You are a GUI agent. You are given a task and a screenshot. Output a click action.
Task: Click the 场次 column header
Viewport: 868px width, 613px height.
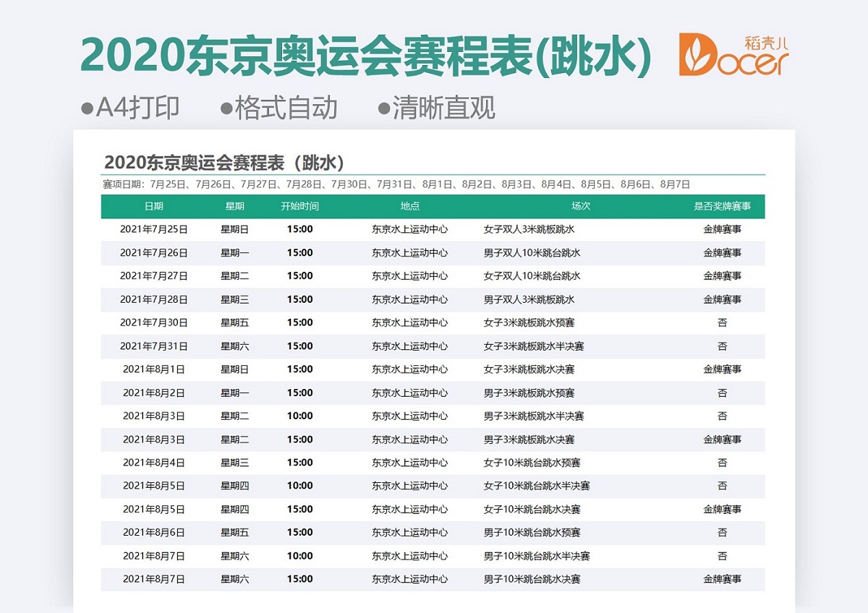click(580, 206)
